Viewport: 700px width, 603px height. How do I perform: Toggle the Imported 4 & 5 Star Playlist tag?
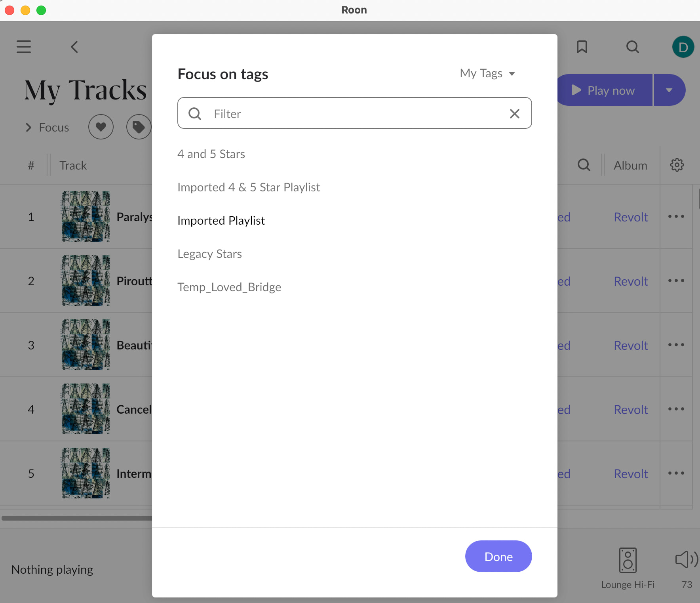(x=249, y=187)
